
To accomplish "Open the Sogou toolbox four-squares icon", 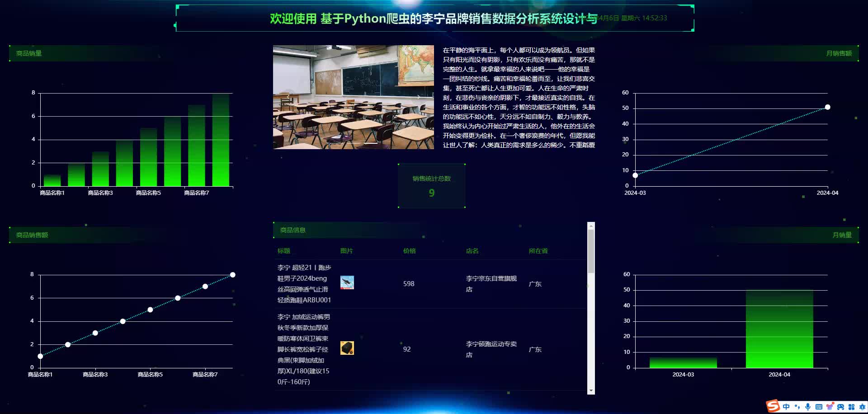I will (x=851, y=407).
